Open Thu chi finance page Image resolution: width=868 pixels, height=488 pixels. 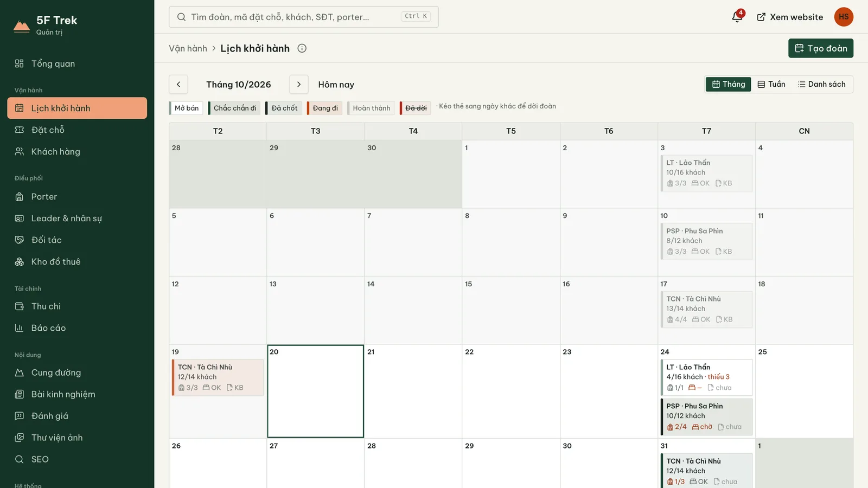click(x=77, y=306)
